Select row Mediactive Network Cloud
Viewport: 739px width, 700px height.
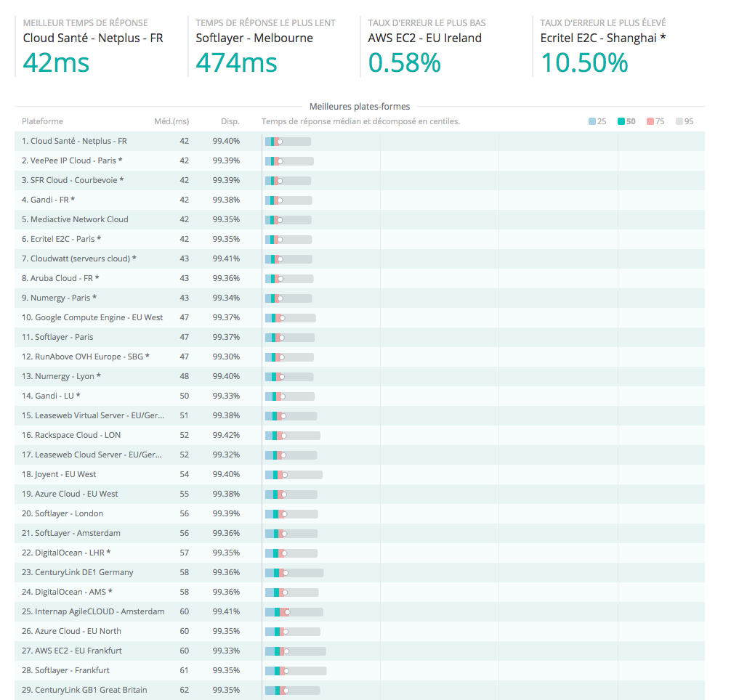tap(360, 219)
